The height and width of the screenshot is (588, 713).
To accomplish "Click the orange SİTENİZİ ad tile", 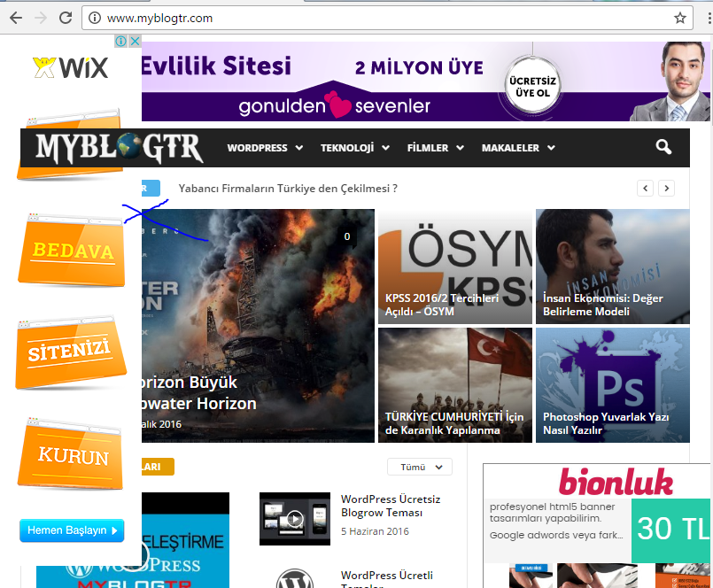I will coord(71,352).
